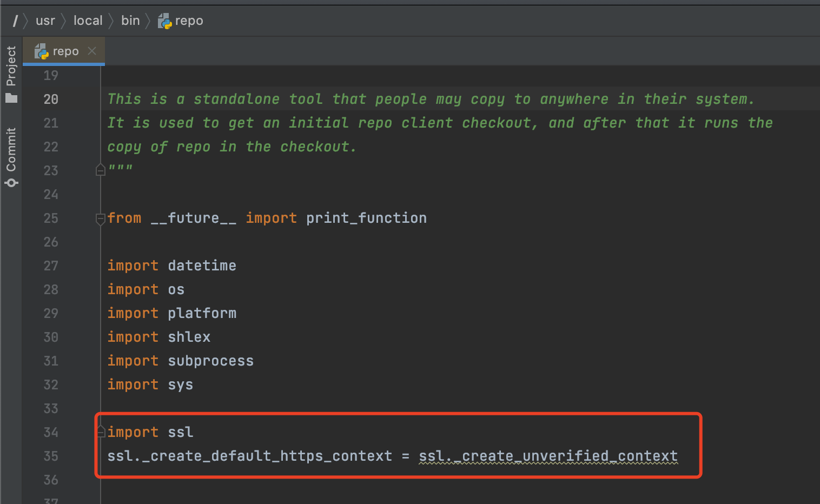Screen dimensions: 820x504
Task: Click 'ssl' in the 'import ssl' line
Action: pyautogui.click(x=180, y=432)
